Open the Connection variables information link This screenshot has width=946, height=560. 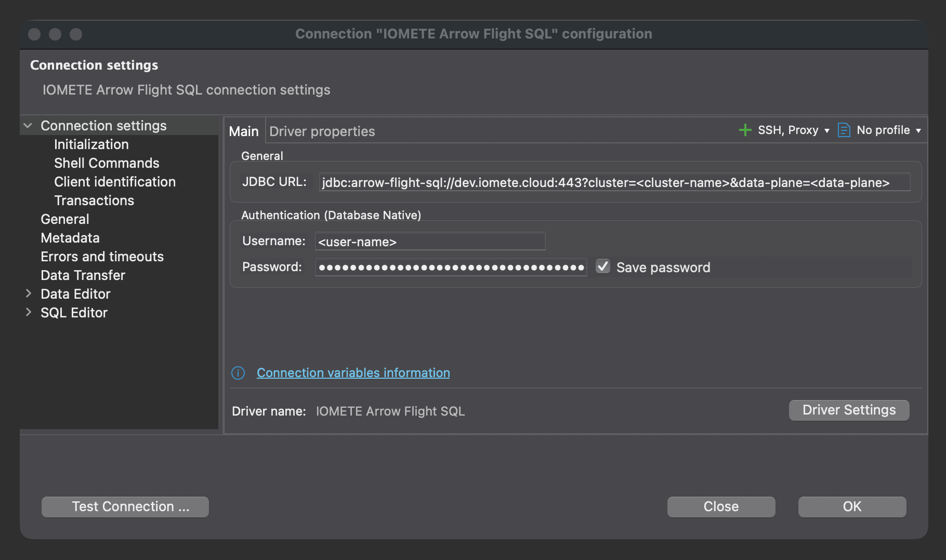(x=353, y=373)
